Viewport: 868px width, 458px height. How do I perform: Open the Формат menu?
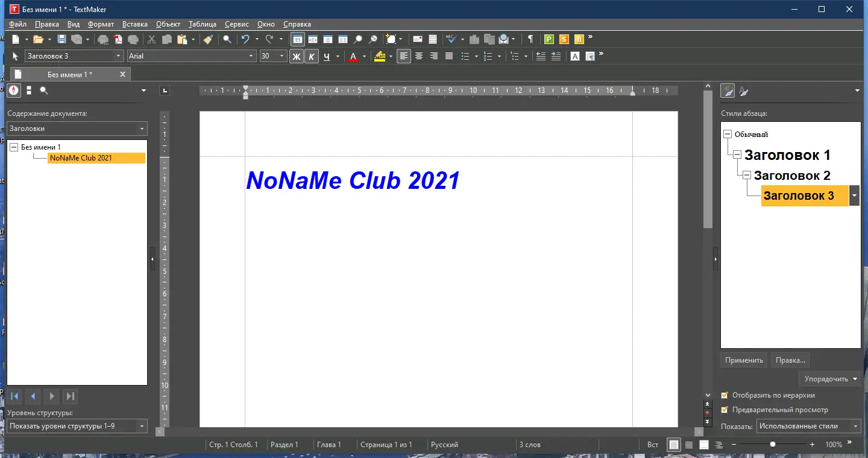101,24
